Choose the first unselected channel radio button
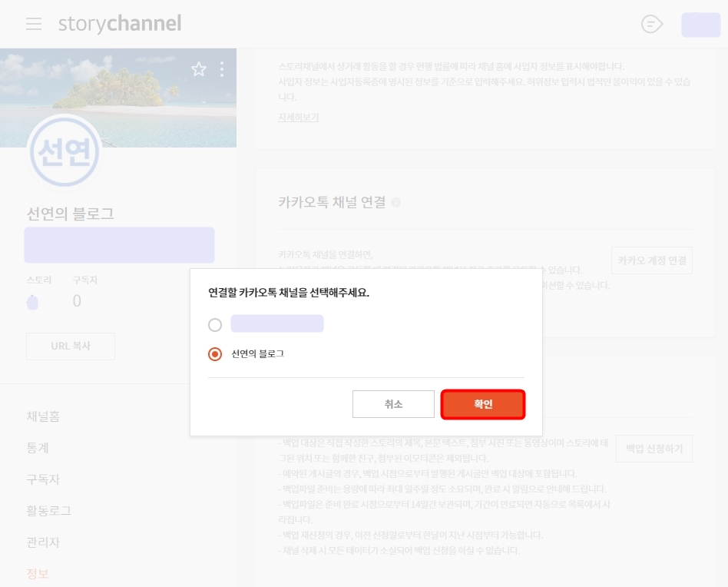The height and width of the screenshot is (587, 728). pyautogui.click(x=215, y=324)
